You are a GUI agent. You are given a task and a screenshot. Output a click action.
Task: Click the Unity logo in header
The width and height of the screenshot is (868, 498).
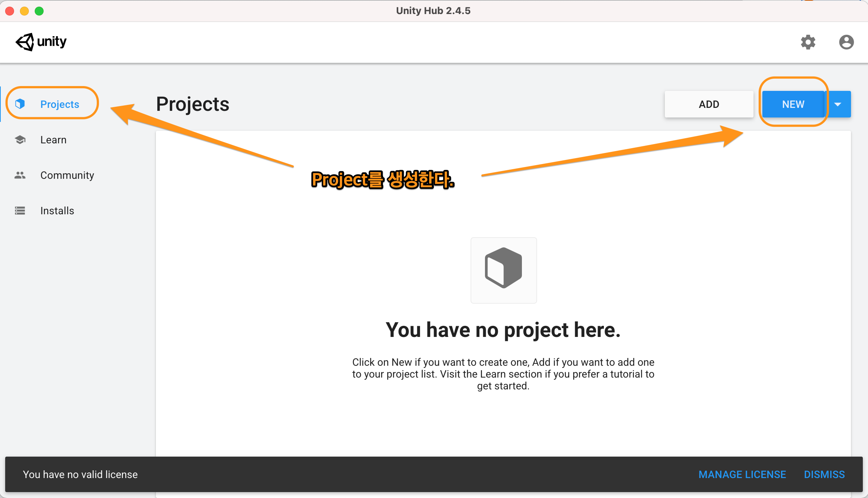(41, 42)
